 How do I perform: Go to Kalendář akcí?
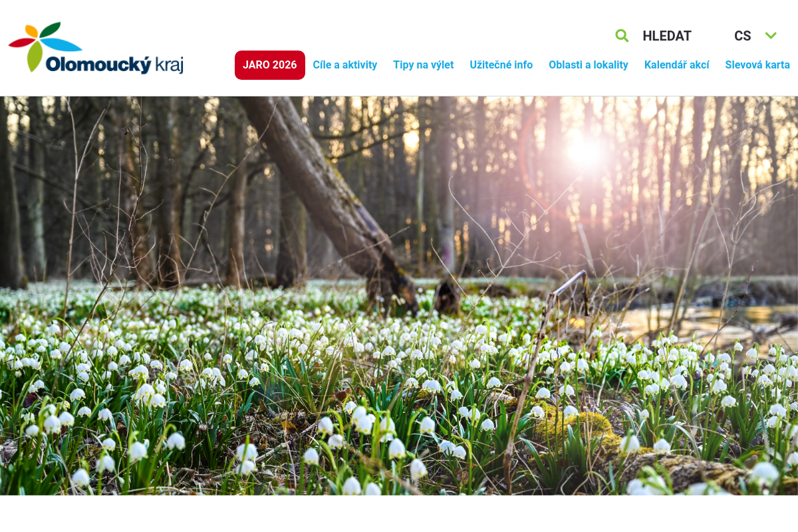tap(677, 65)
